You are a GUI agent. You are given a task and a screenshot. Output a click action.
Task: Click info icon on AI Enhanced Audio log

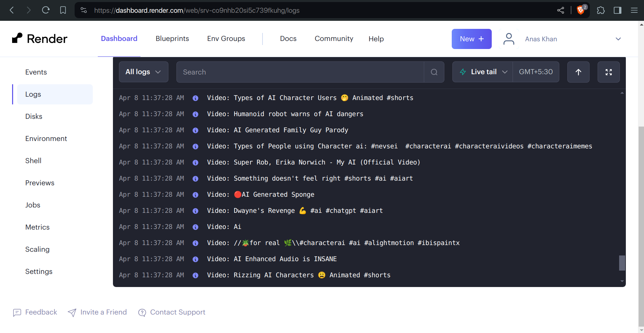[x=195, y=259]
